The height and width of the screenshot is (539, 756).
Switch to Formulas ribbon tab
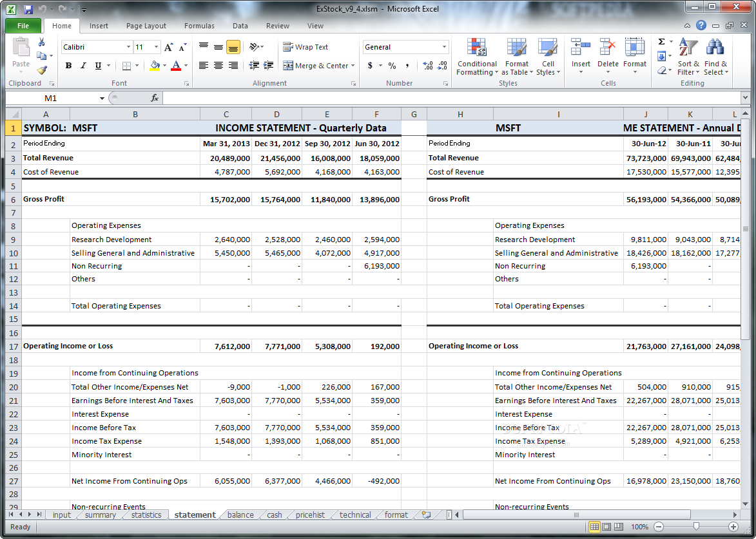(x=200, y=26)
